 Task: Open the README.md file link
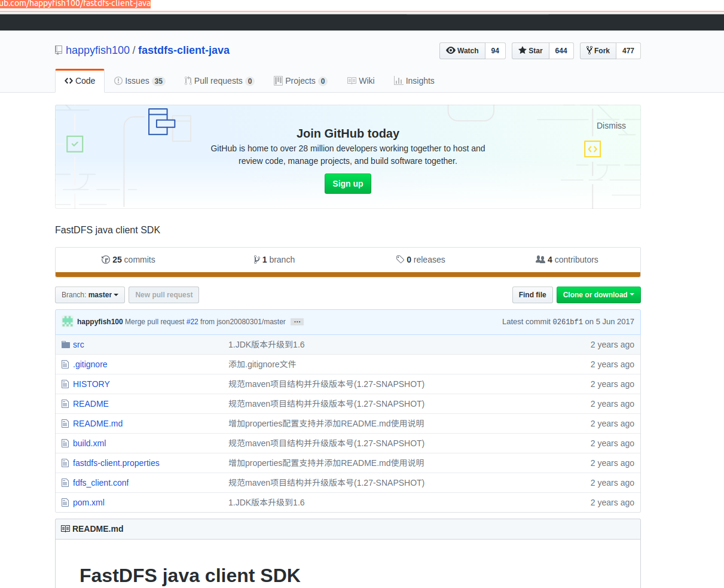coord(97,424)
